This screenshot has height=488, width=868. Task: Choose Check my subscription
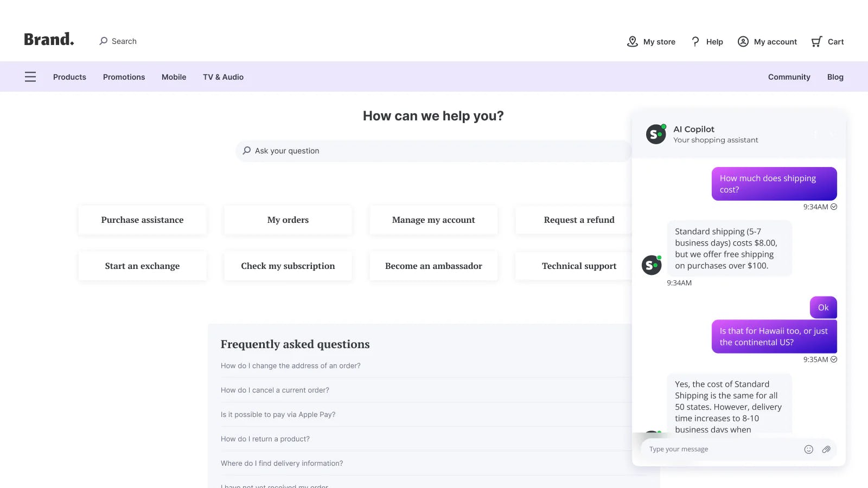(x=288, y=266)
